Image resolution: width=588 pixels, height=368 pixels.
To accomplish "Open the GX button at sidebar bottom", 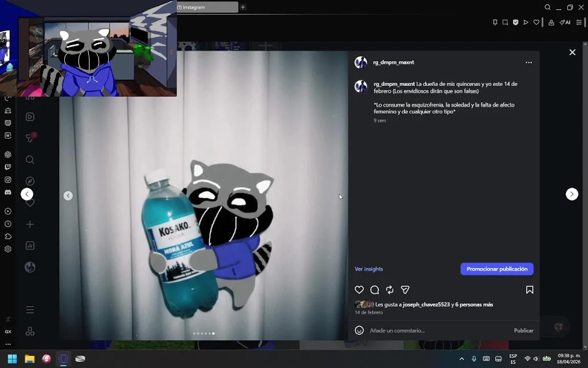I will pyautogui.click(x=8, y=332).
